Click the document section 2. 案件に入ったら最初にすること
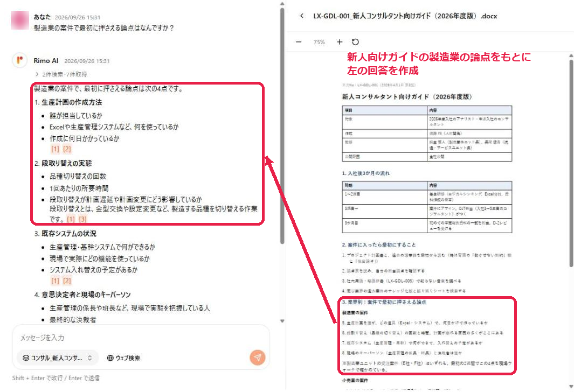The width and height of the screenshot is (574, 392). tap(379, 244)
